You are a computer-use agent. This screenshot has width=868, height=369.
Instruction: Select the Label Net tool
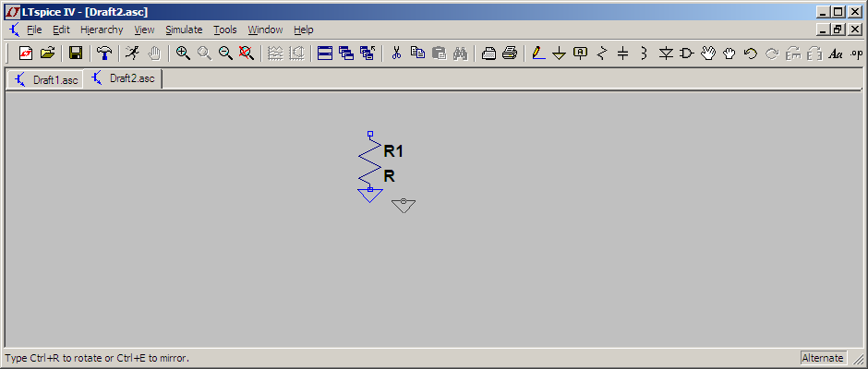pyautogui.click(x=580, y=54)
